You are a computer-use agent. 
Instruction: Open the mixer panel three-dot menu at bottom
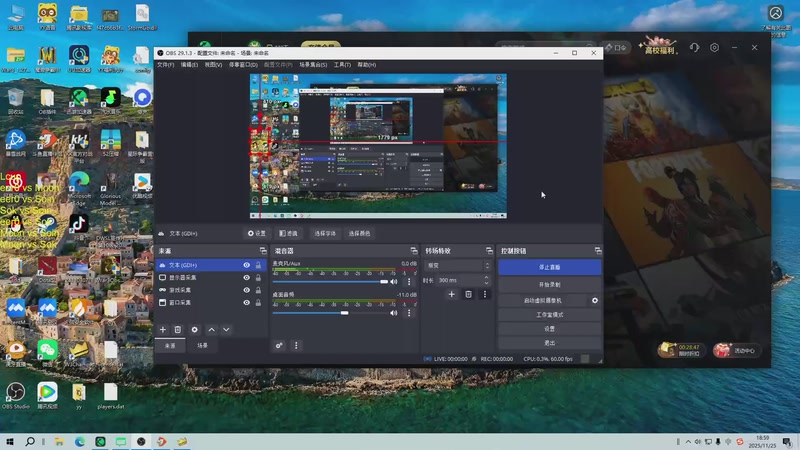tap(296, 345)
